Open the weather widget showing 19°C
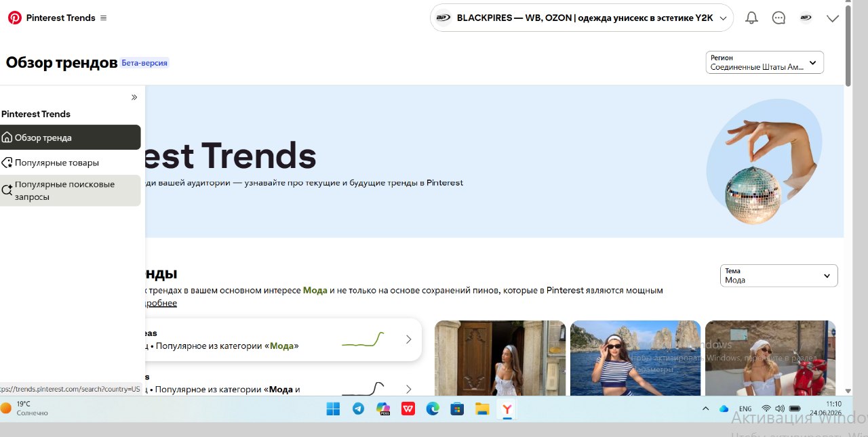This screenshot has width=868, height=437. 24,409
